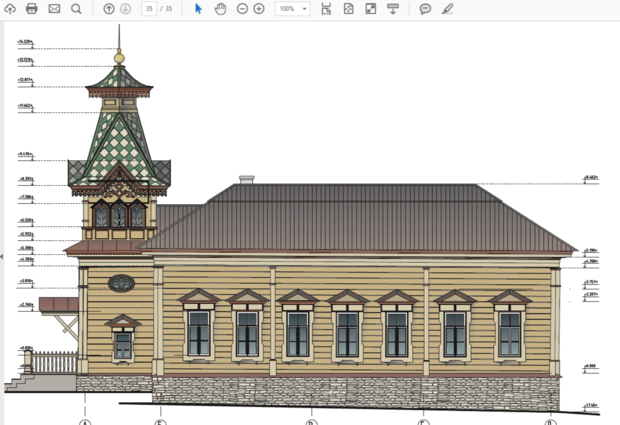Activate the selection arrow tool
This screenshot has height=425, width=620.
pos(198,8)
